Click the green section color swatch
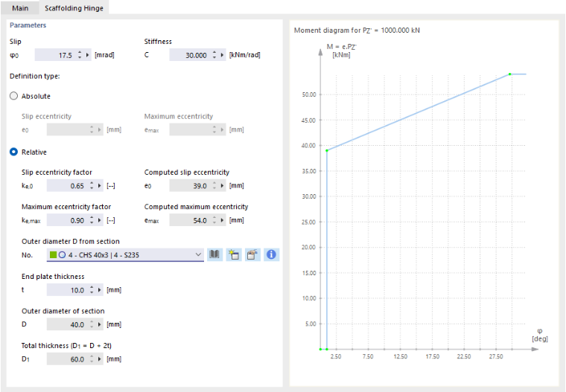 [x=53, y=254]
